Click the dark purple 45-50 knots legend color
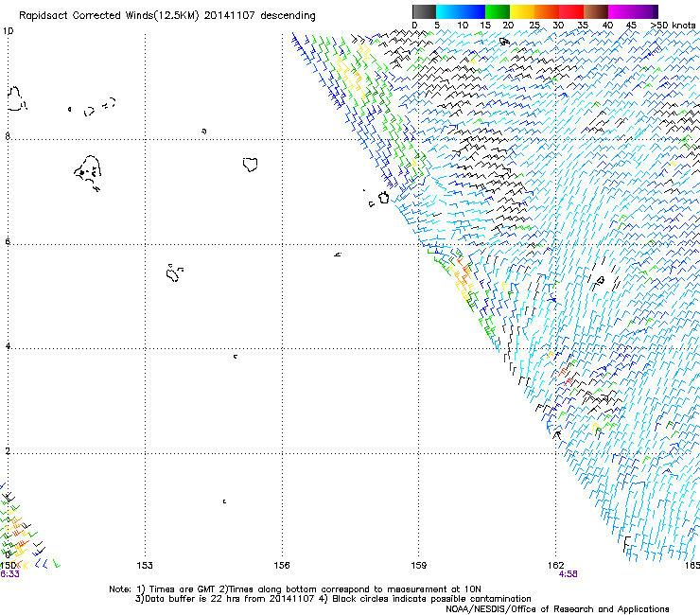 (x=645, y=11)
